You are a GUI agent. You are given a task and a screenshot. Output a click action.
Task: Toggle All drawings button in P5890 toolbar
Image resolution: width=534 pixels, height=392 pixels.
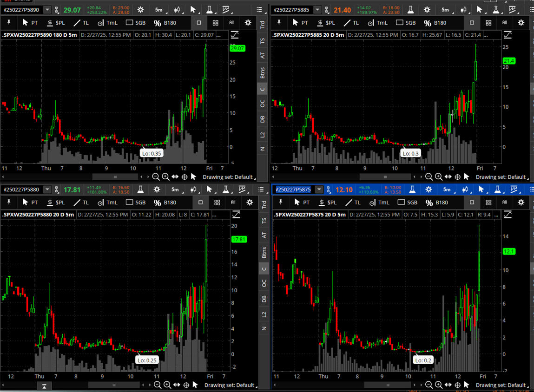click(231, 23)
